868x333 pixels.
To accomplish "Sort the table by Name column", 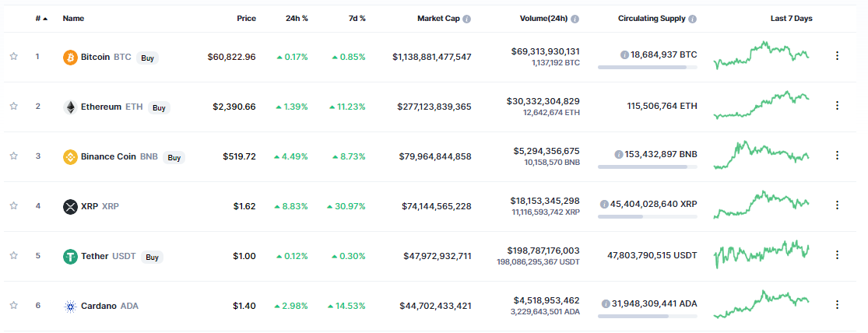I will click(x=73, y=19).
